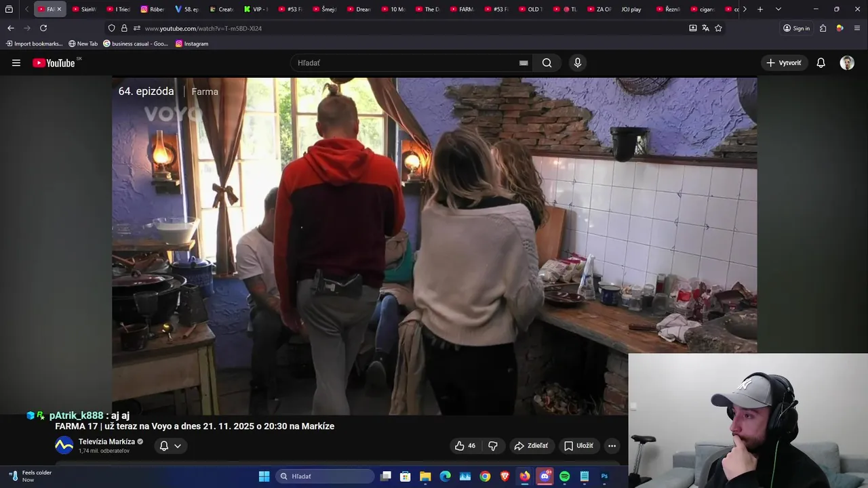868x488 pixels.
Task: Click the Windows taskbar search box
Action: [325, 476]
